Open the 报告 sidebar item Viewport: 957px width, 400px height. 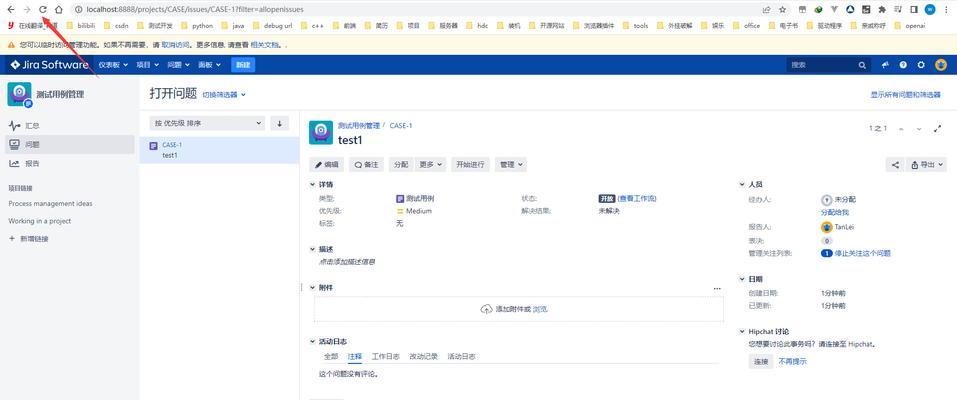[x=70, y=164]
